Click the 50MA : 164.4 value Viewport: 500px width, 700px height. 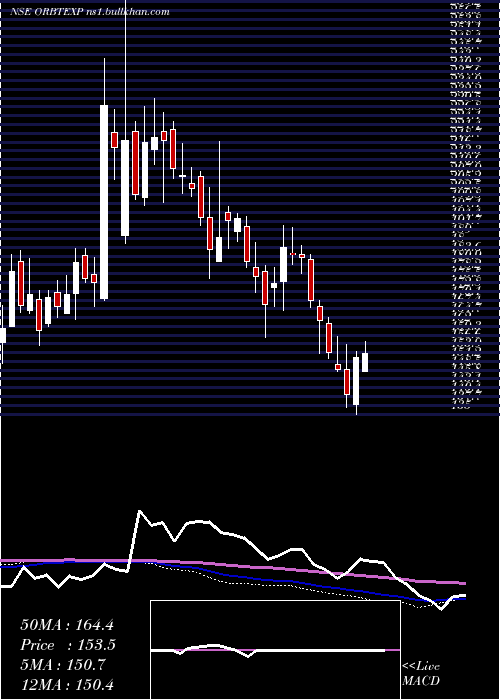[x=68, y=625]
